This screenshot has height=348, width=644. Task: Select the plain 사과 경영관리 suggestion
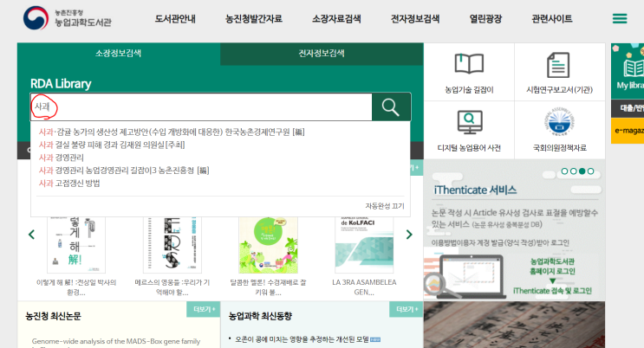62,158
